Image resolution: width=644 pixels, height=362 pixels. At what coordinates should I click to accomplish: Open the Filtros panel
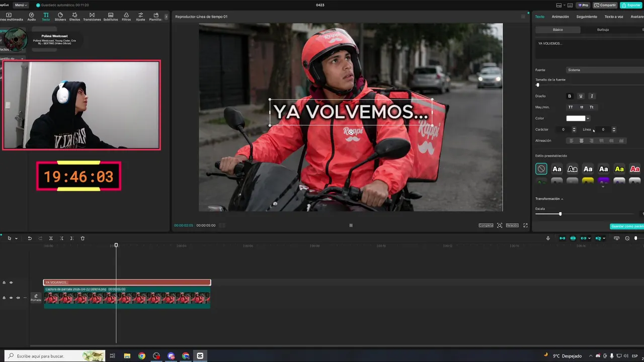point(126,17)
